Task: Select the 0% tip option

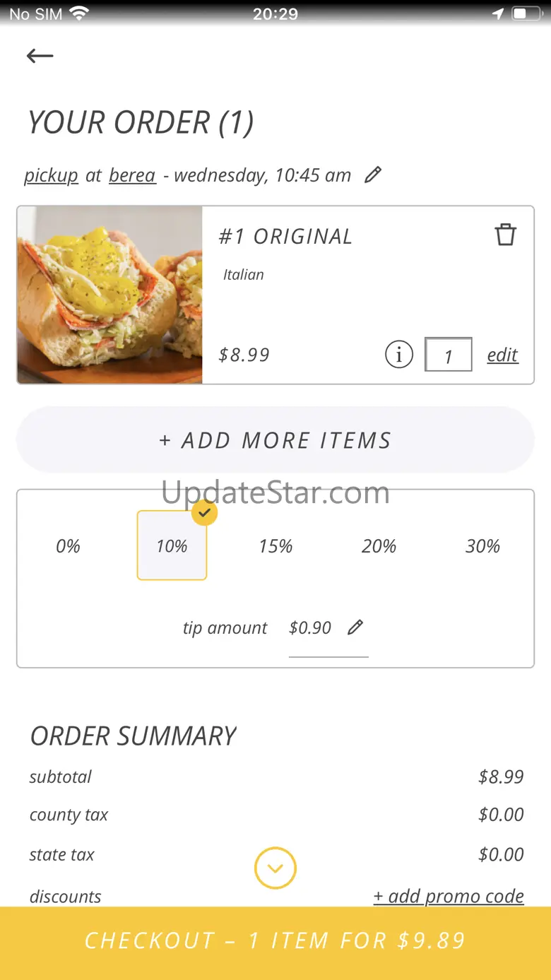Action: [68, 546]
